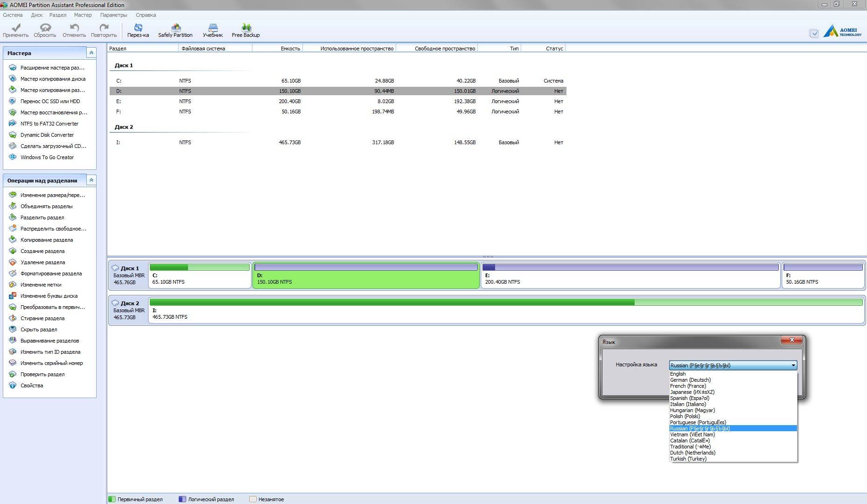
Task: Select English from language list
Action: [733, 374]
